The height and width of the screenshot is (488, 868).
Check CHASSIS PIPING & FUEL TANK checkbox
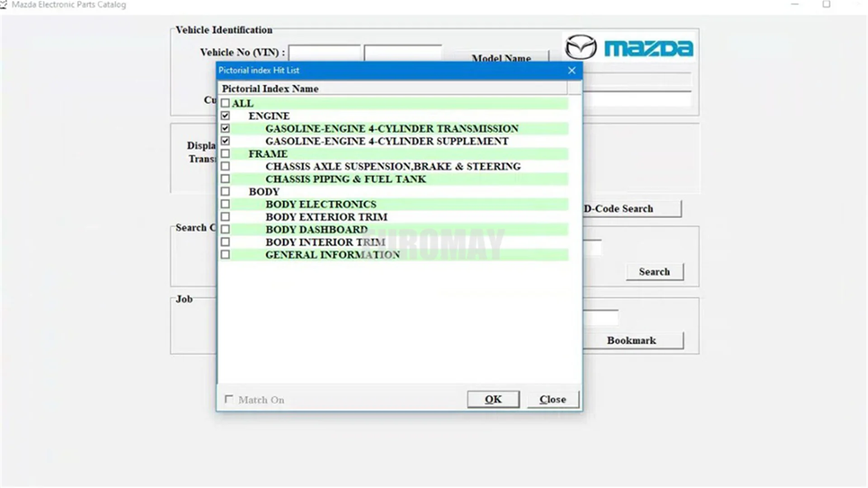[x=225, y=179]
